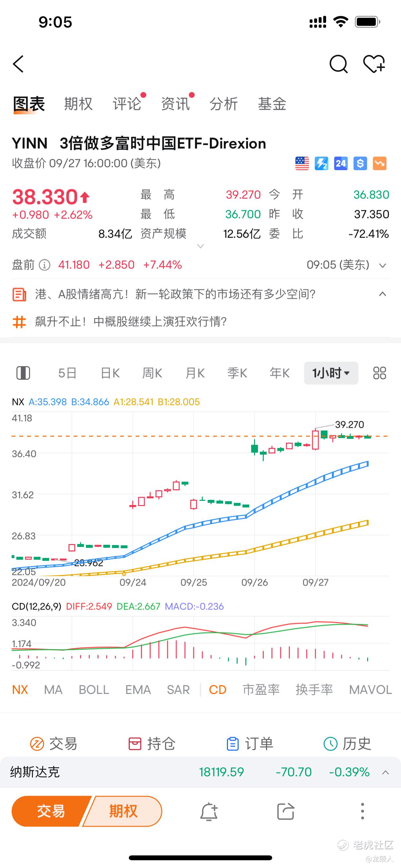Tap the 18119.59 Nasdaq value

(x=221, y=772)
